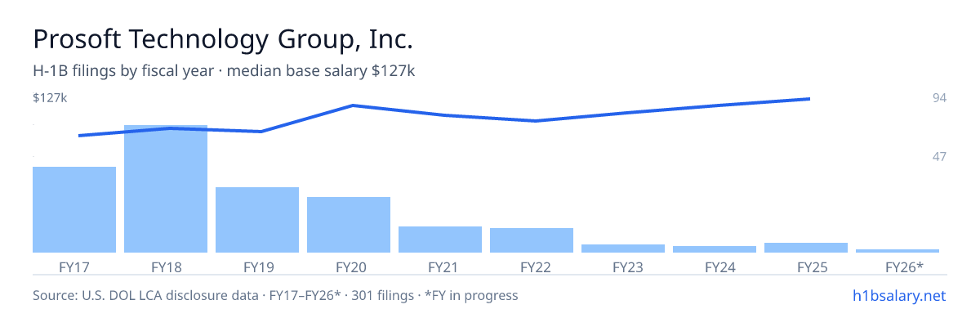The height and width of the screenshot is (327, 980).
Task: Click the Prosoft Technology Group, Inc. title
Action: [x=223, y=39]
